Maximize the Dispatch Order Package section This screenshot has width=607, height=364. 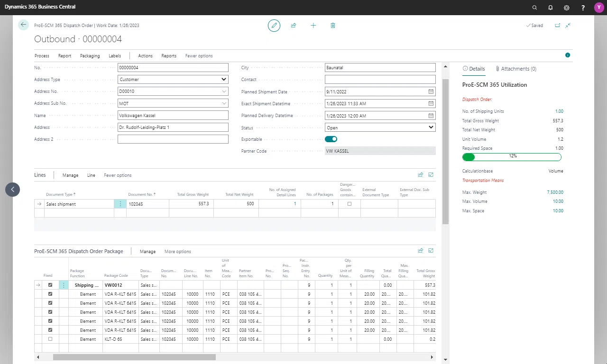click(431, 251)
